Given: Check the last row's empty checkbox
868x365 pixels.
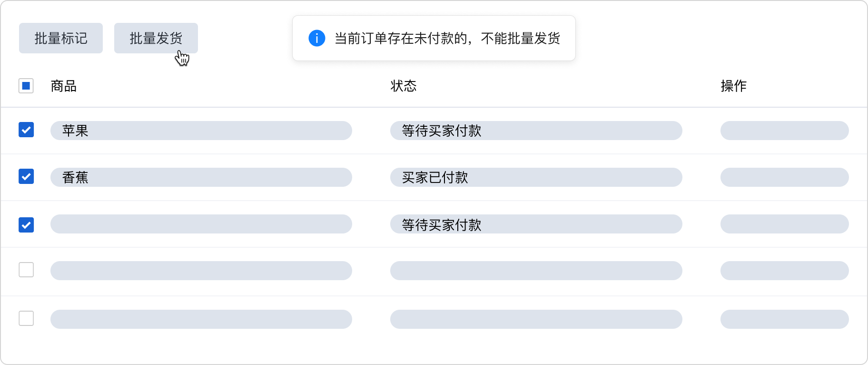Looking at the screenshot, I should coord(26,318).
